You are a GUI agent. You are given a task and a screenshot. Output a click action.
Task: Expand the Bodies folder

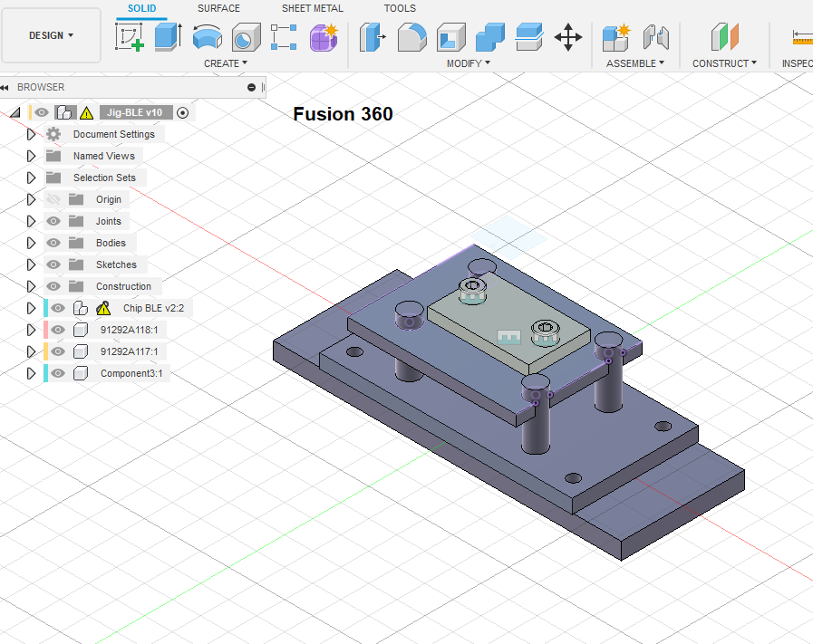pos(31,243)
